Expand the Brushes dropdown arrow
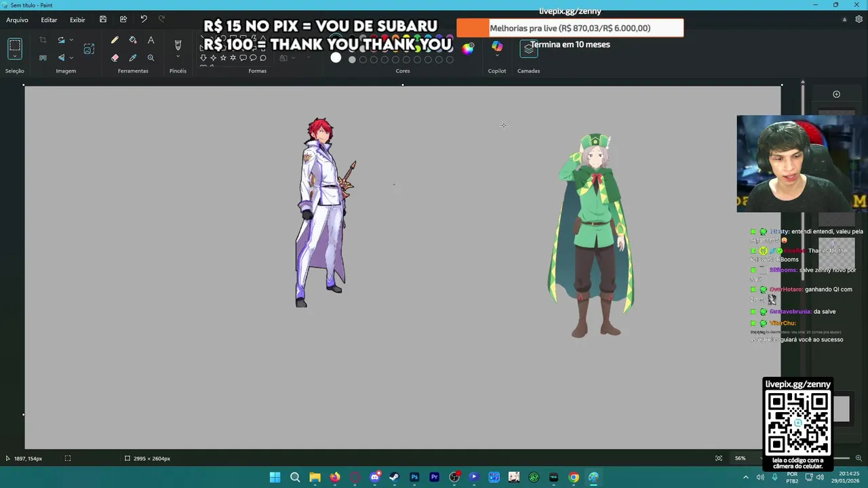Viewport: 868px width, 488px height. pos(178,58)
